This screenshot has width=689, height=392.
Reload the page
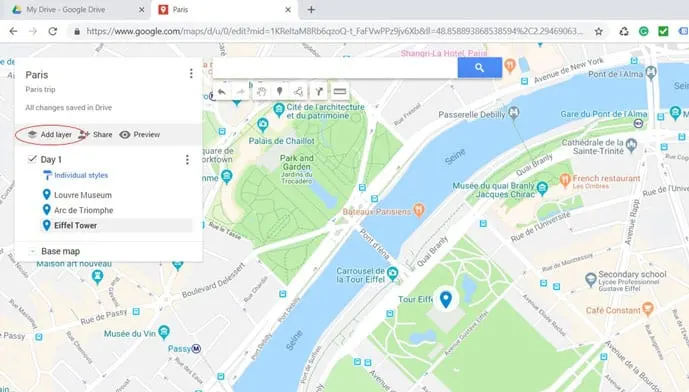[53, 31]
